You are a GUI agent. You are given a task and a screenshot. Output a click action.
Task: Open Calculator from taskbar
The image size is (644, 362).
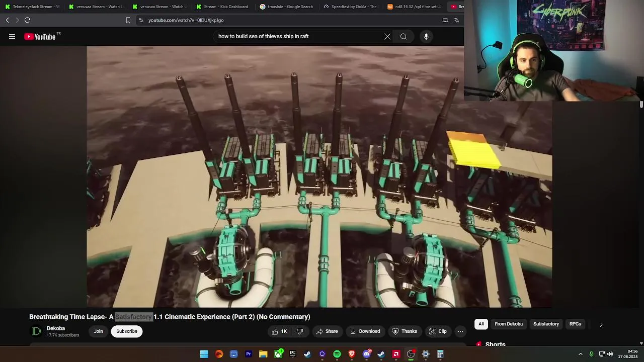tap(440, 354)
